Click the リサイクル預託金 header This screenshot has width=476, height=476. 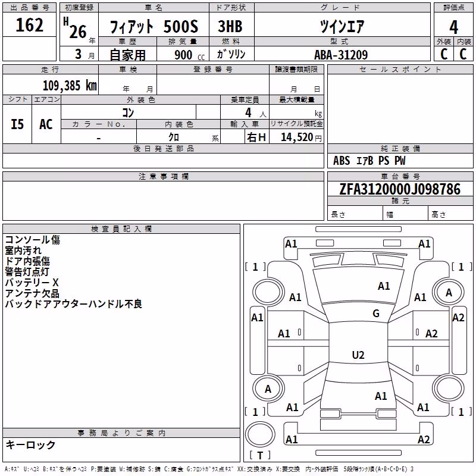[x=296, y=124]
